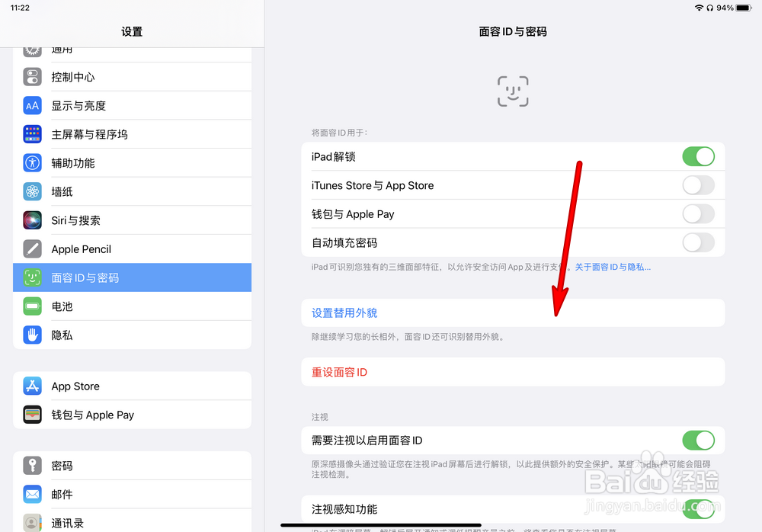
Task: Tap the Wallet & Apple Pay icon
Action: click(x=33, y=415)
